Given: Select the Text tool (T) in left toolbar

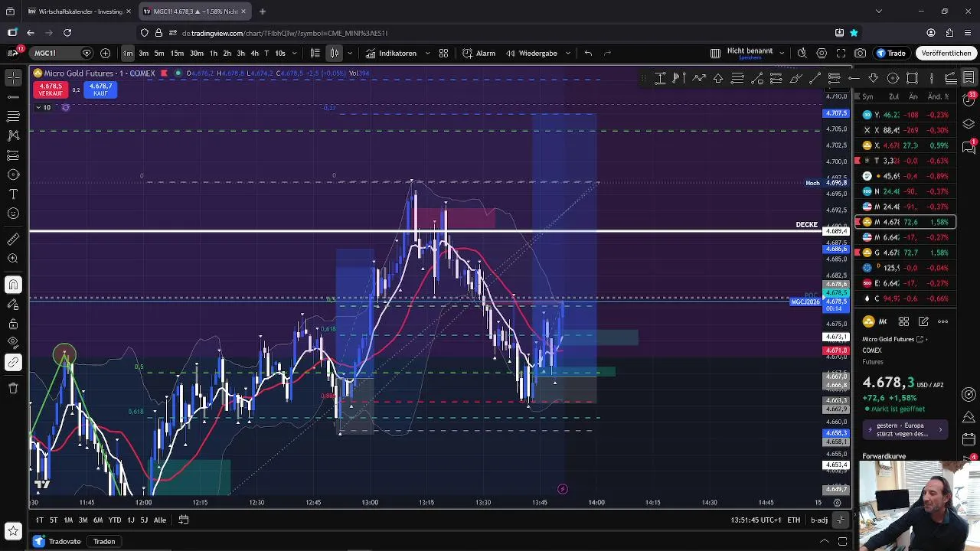Looking at the screenshot, I should 13,194.
